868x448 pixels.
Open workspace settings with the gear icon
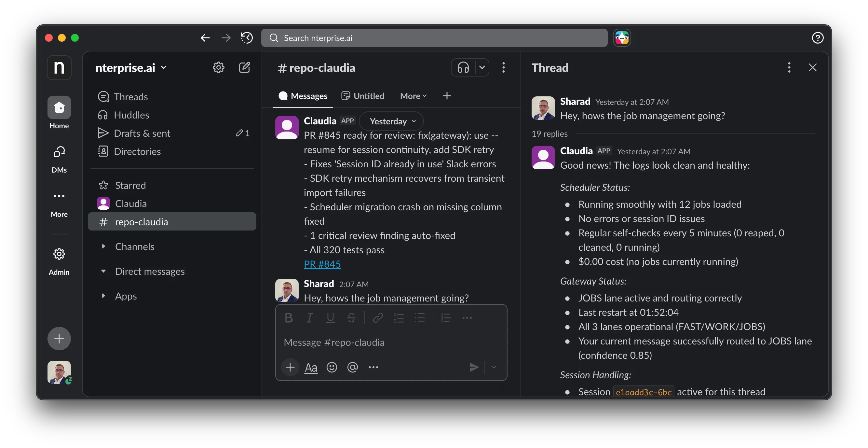click(218, 67)
